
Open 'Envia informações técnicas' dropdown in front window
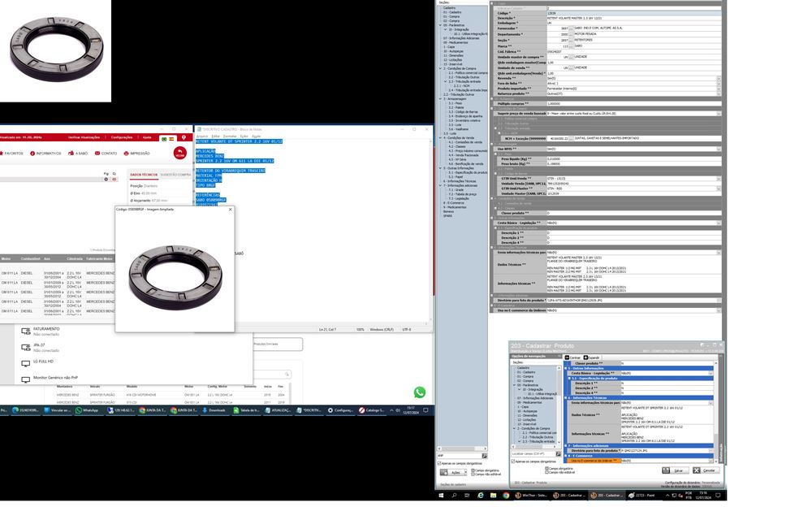[710, 402]
